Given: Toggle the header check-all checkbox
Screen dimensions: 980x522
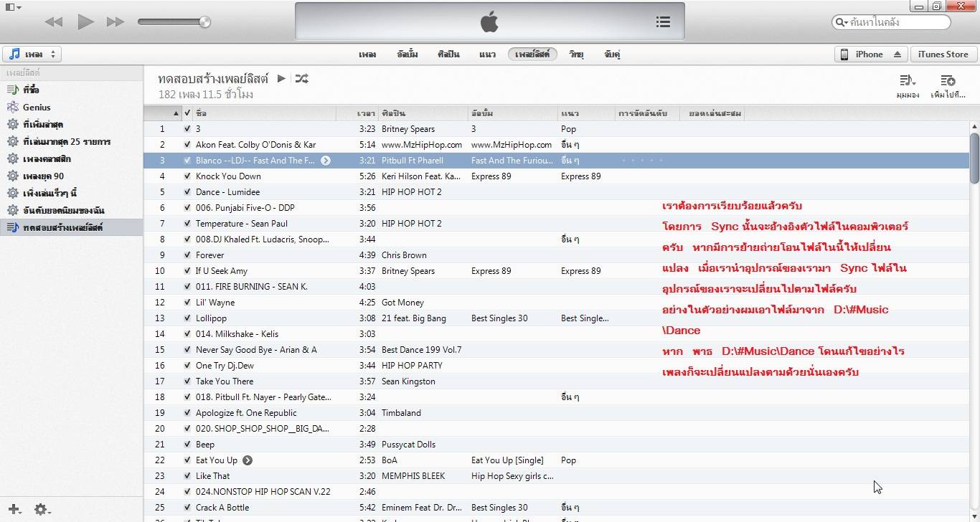Looking at the screenshot, I should tap(187, 113).
